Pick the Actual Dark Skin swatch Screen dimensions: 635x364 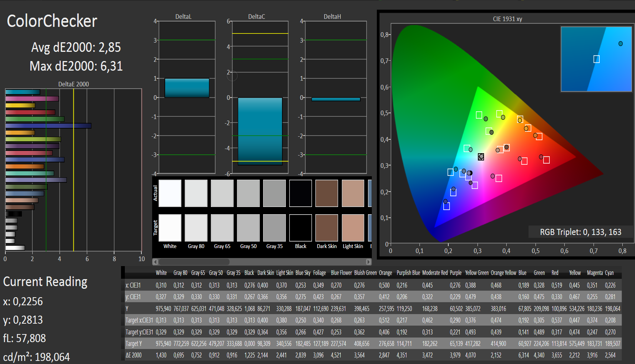click(x=327, y=193)
